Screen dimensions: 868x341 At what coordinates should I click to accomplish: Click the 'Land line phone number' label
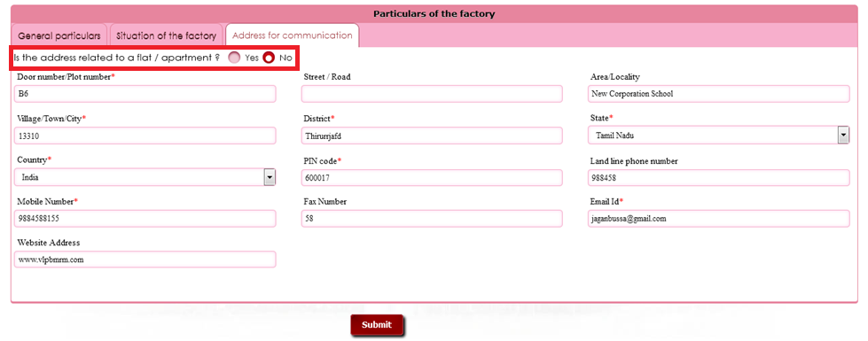coord(635,161)
